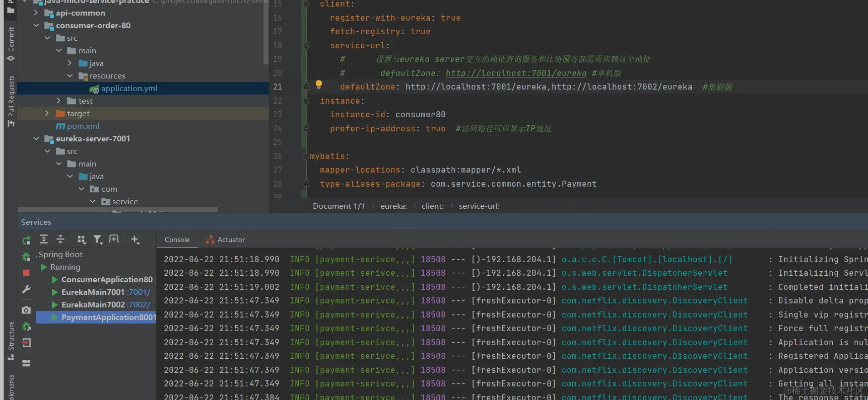Click the Spring leaf icon of application.yml
The width and height of the screenshot is (868, 400).
coord(94,89)
